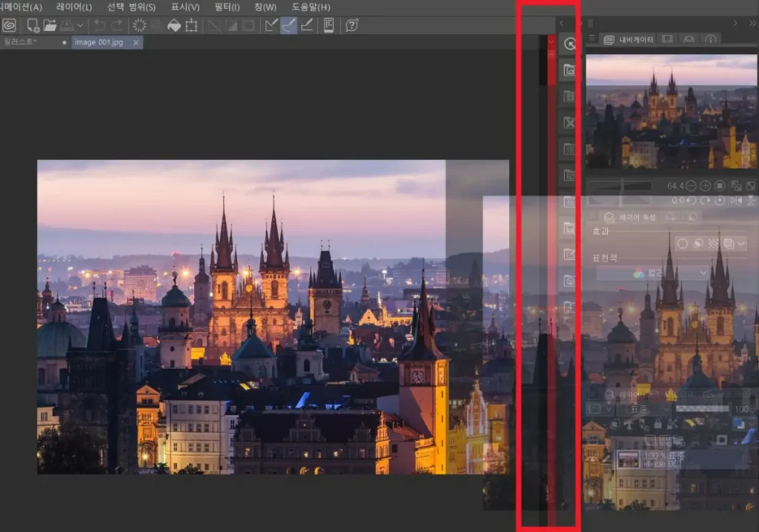Click the Undo arrow in toolbar
The image size is (759, 532).
coord(100,25)
